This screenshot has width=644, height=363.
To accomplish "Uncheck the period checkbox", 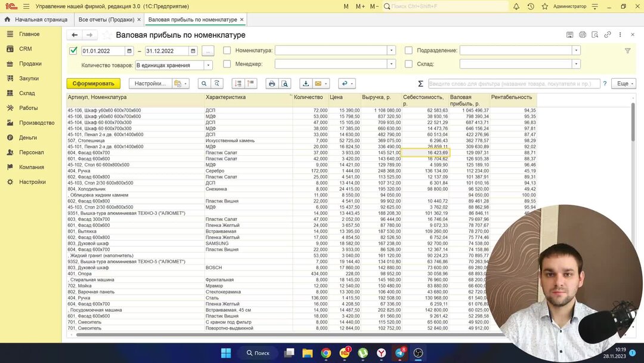I will point(73,51).
